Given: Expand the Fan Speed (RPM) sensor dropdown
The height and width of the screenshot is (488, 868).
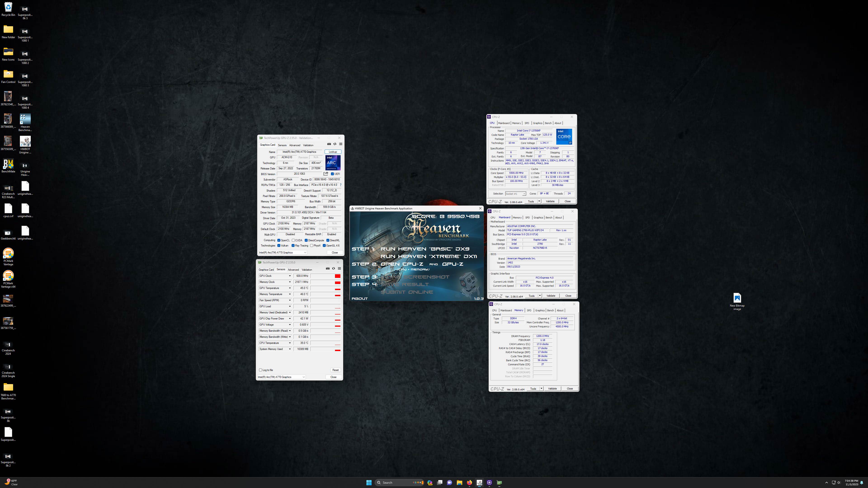Looking at the screenshot, I should tap(289, 300).
